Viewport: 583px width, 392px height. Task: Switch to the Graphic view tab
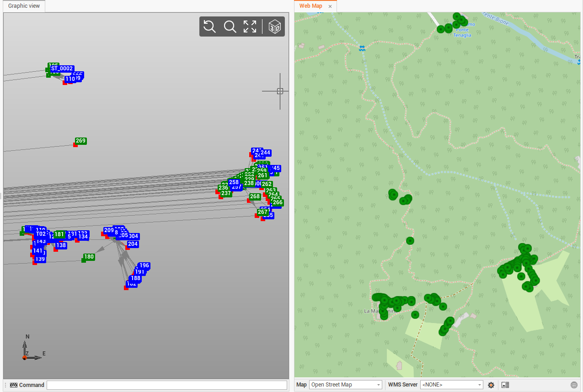pos(24,6)
